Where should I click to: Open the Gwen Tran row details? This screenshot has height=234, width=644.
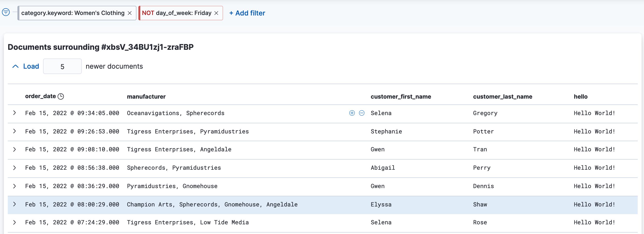14,149
